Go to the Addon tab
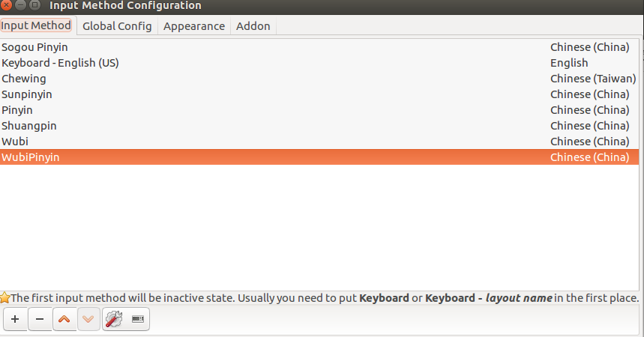 click(x=253, y=26)
